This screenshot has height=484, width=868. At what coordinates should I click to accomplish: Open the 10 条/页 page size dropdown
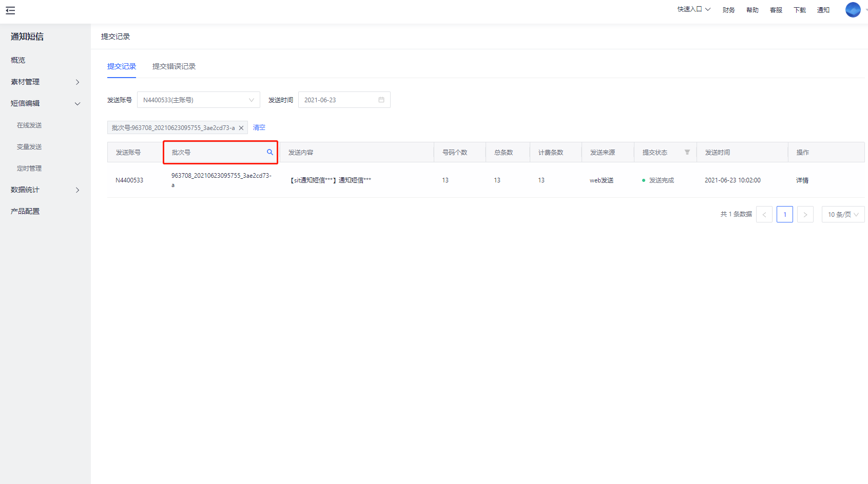[843, 214]
